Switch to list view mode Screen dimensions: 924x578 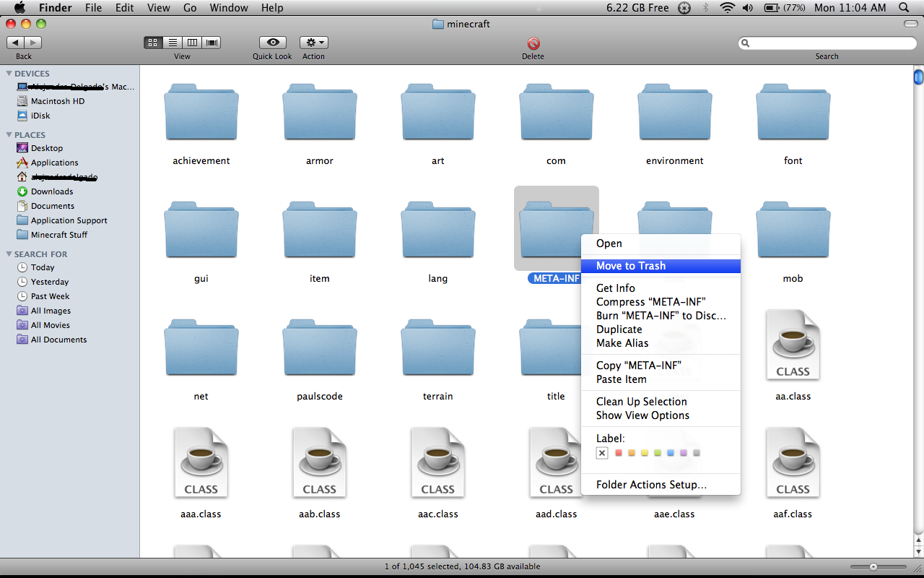pyautogui.click(x=173, y=43)
